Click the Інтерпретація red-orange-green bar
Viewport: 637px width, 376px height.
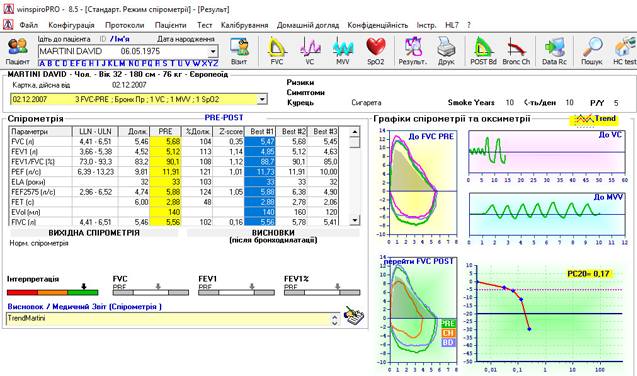52,292
